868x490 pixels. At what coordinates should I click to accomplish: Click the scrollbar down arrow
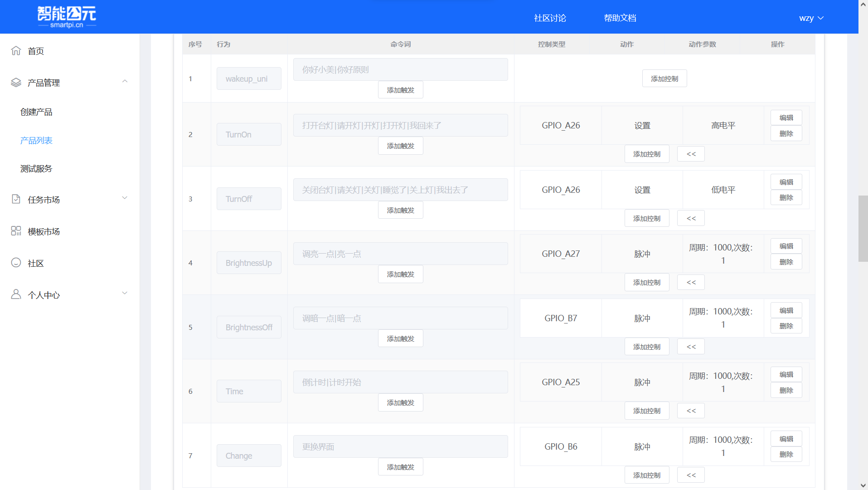click(x=863, y=485)
